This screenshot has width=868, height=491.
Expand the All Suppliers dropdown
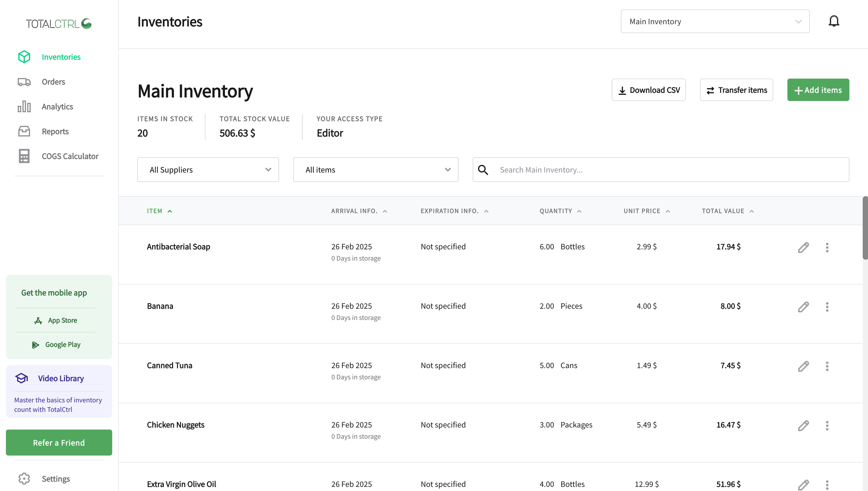pyautogui.click(x=208, y=170)
